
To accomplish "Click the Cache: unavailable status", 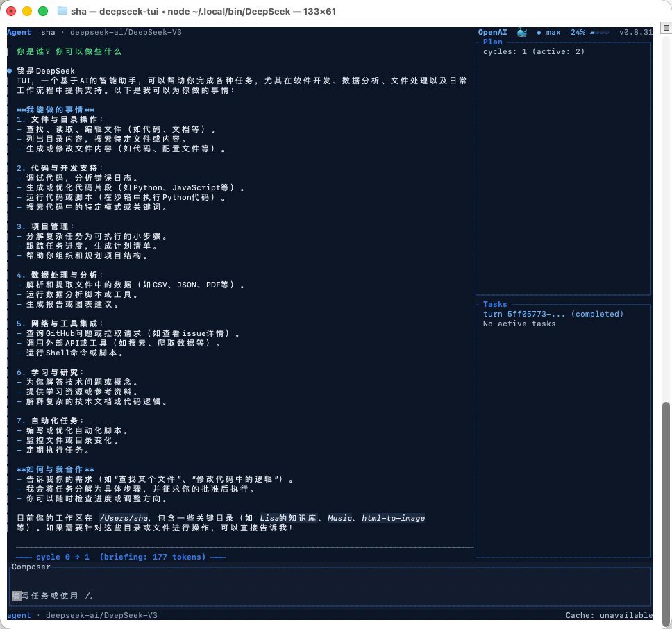I will 609,615.
